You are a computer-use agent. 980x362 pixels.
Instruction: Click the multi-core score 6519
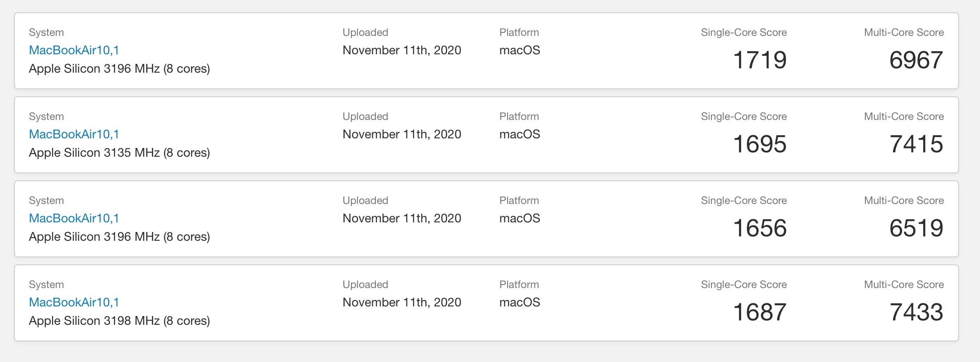[x=916, y=228]
